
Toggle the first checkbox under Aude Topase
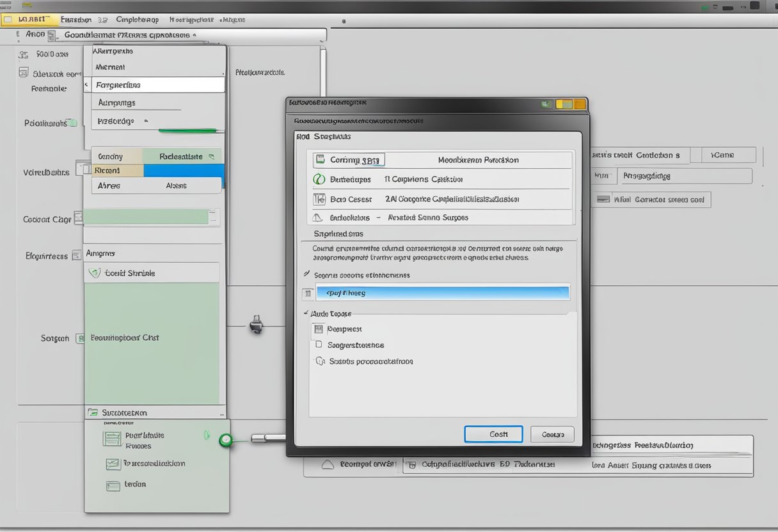coord(319,329)
